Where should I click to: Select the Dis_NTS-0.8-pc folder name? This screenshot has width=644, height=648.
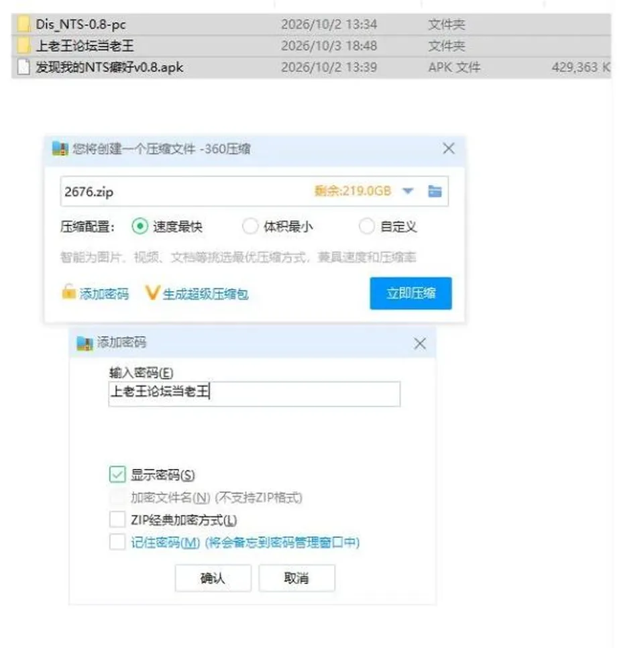tap(80, 24)
